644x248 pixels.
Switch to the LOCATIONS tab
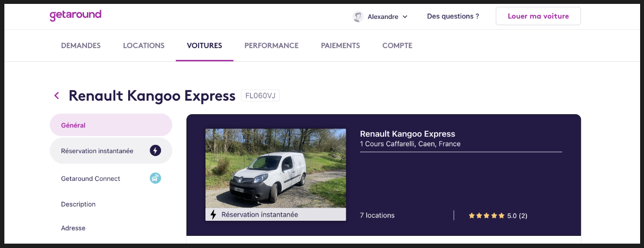tap(144, 46)
